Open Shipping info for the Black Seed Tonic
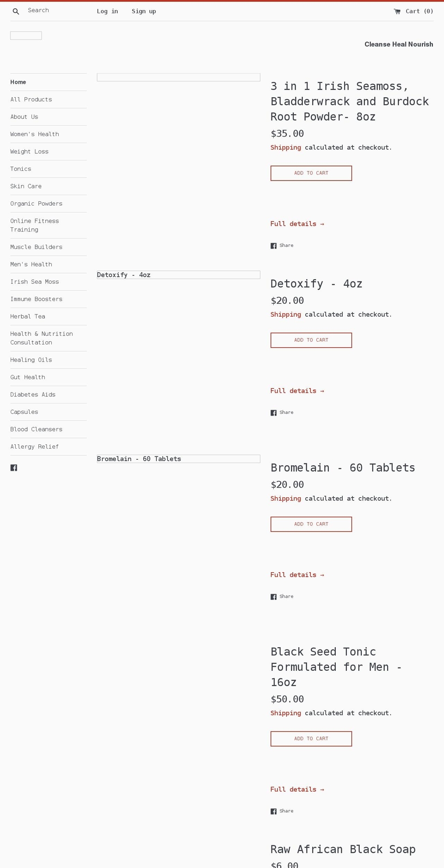444x868 pixels. click(285, 713)
